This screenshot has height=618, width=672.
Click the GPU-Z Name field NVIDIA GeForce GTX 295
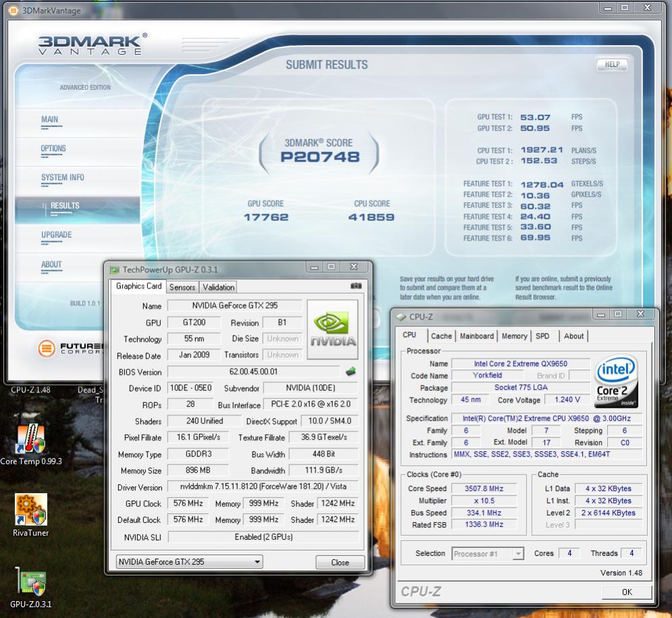pyautogui.click(x=235, y=305)
